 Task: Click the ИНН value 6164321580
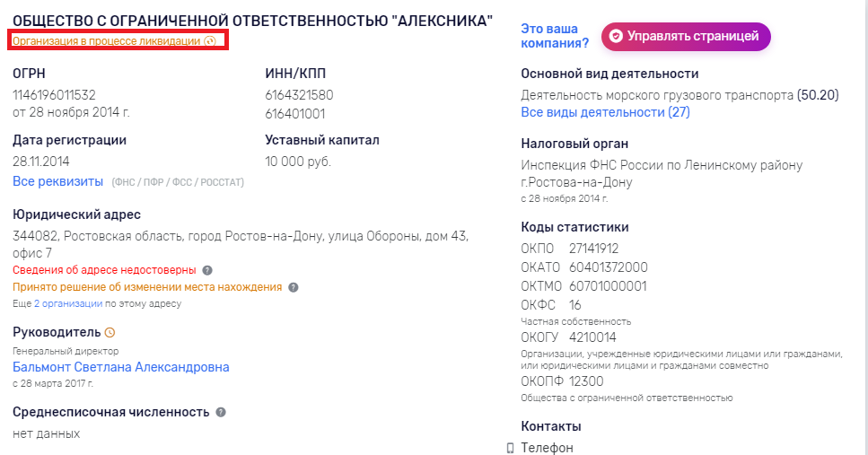299,95
